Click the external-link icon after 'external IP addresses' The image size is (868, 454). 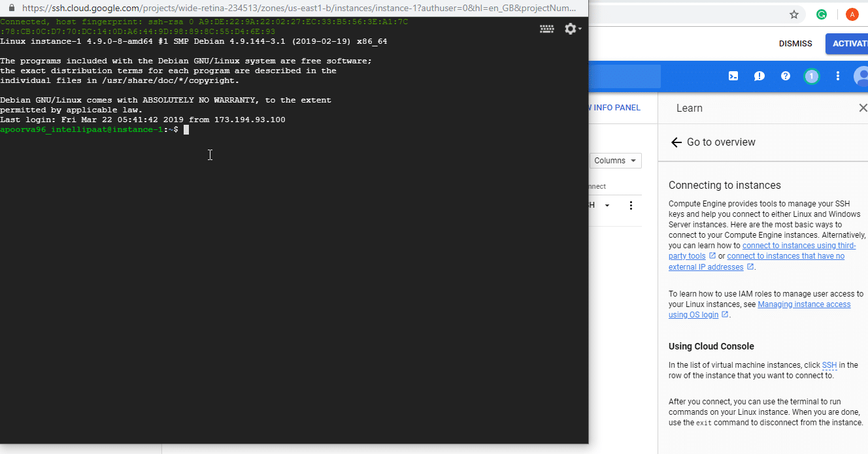coord(750,267)
